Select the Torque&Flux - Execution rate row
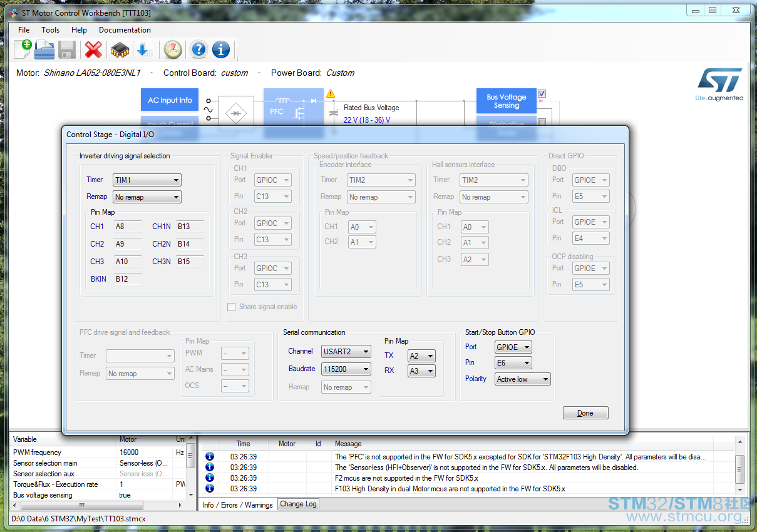Image resolution: width=757 pixels, height=532 pixels. (x=98, y=484)
